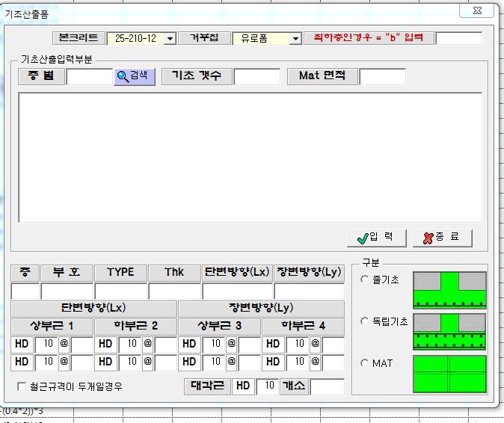This screenshot has height=423, width=504.
Task: Click 상부근 1 second row spacing field
Action: [82, 362]
